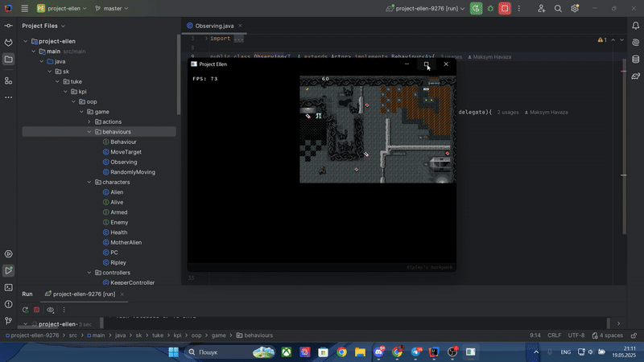Click 9:14 caret position indicator
Screen dimensions: 644x362
click(535, 335)
